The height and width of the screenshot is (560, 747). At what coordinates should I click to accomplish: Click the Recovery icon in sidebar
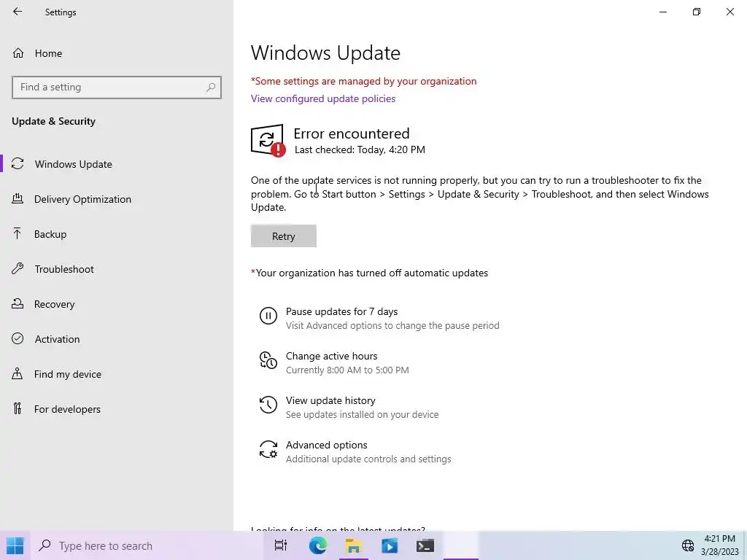click(18, 304)
